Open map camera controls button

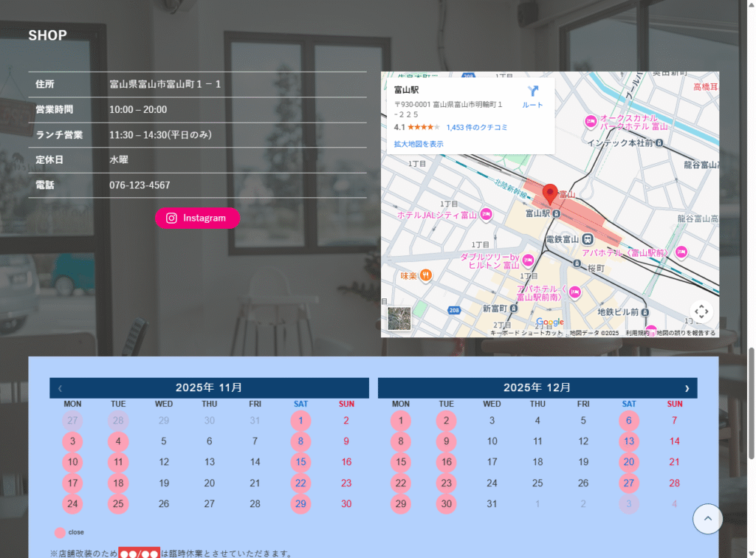click(701, 311)
